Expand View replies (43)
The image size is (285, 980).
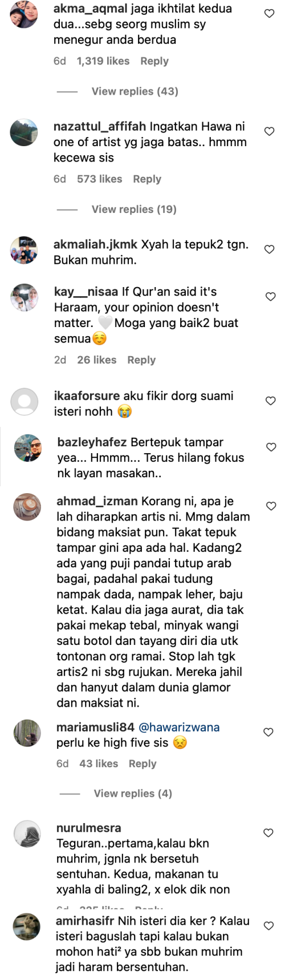135,91
